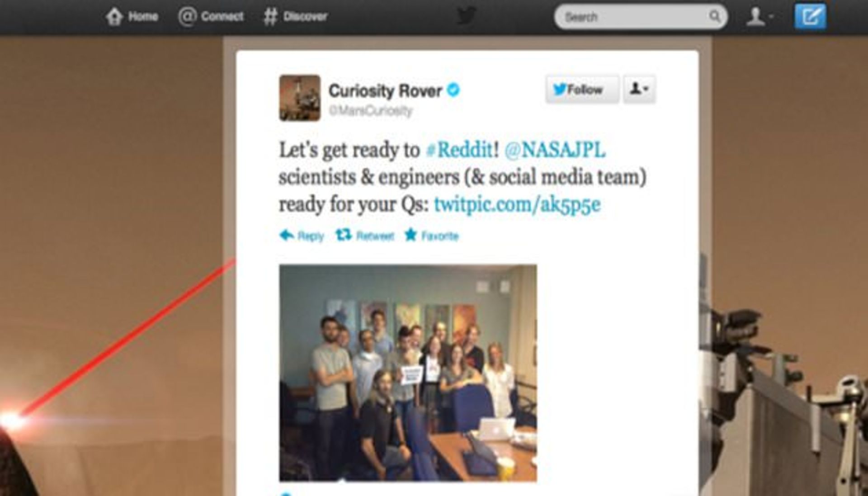Open the #Reddit hashtag link
The height and width of the screenshot is (496, 868).
tap(460, 150)
